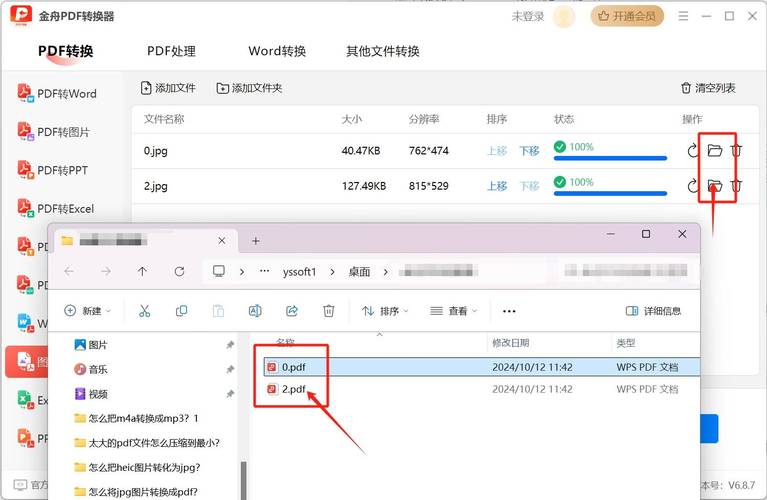
Task: Delete 0.jpg from the list
Action: (x=736, y=151)
